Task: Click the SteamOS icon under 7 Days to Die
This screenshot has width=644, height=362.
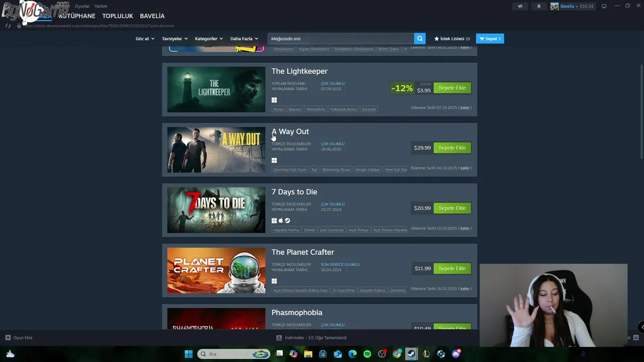Action: (287, 221)
